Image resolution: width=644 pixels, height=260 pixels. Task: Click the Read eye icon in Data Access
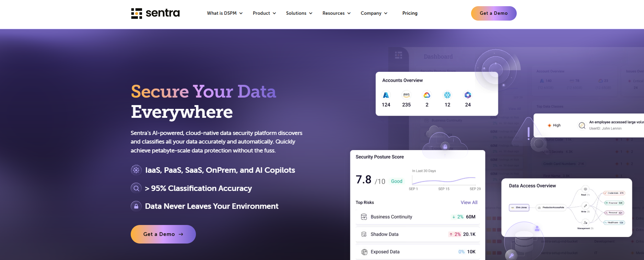585,189
